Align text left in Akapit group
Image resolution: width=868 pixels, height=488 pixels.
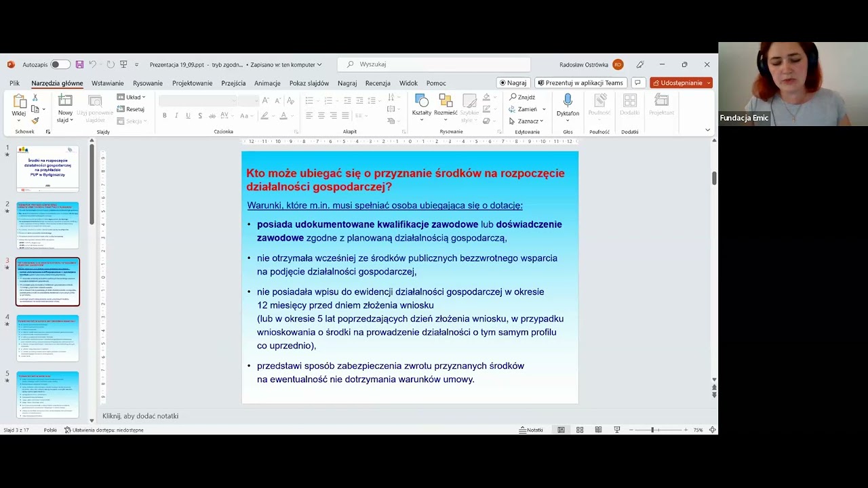tap(309, 116)
